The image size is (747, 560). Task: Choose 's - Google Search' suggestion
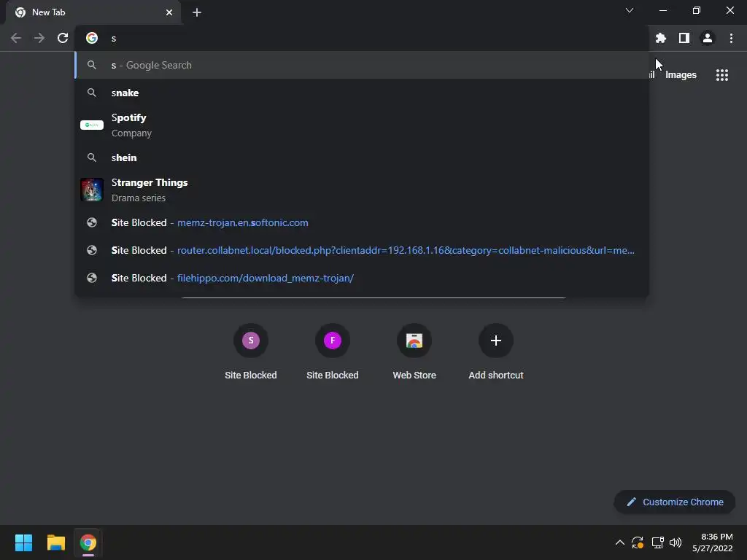362,65
